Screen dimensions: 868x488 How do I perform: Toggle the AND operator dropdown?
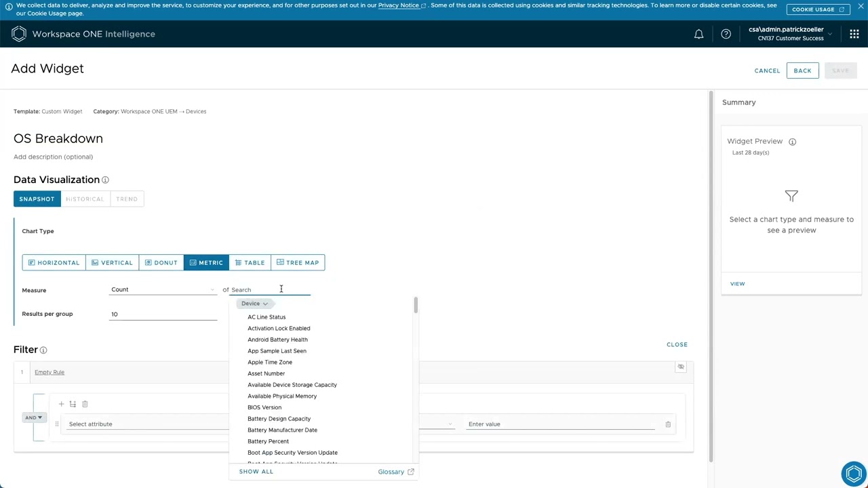(x=33, y=418)
